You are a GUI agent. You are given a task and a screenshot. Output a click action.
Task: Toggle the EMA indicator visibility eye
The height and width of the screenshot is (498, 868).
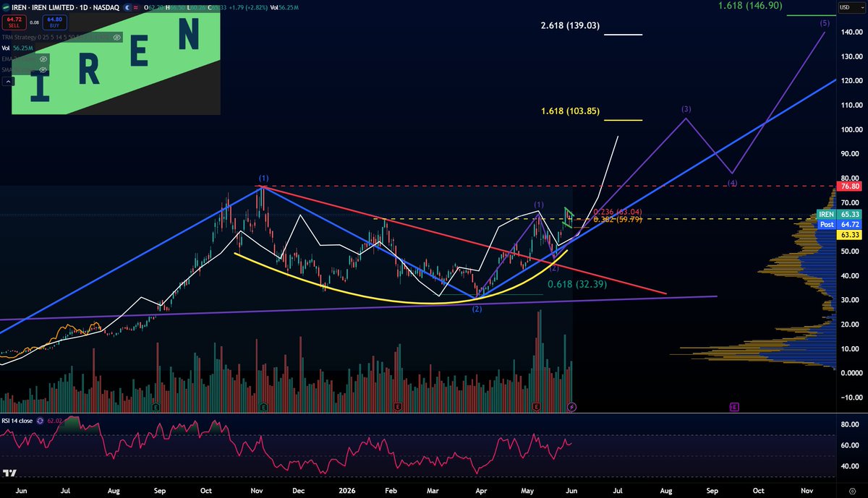tap(43, 59)
